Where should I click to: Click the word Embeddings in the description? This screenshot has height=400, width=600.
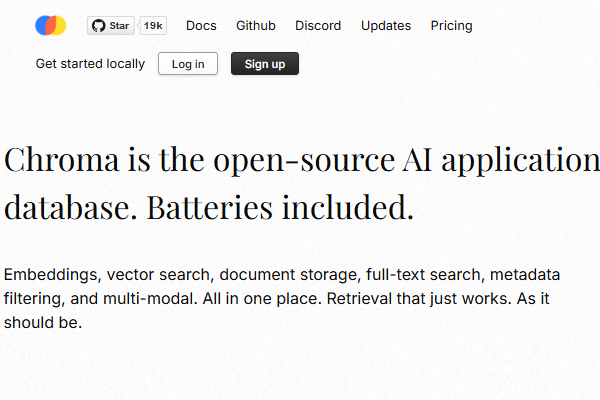[52, 275]
